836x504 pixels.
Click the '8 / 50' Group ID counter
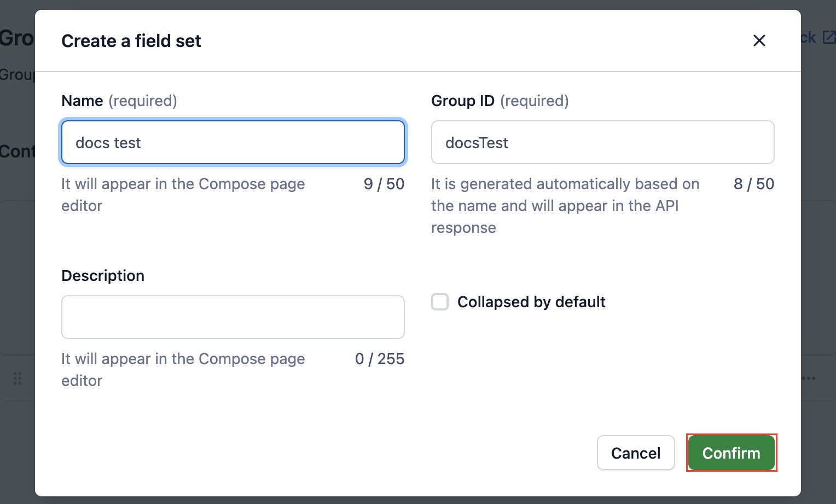pyautogui.click(x=753, y=184)
